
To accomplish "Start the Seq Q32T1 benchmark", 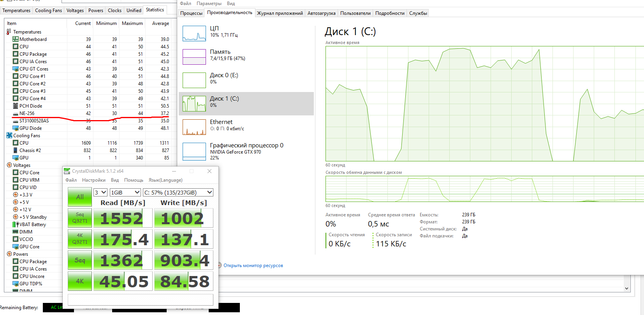I will pos(80,218).
